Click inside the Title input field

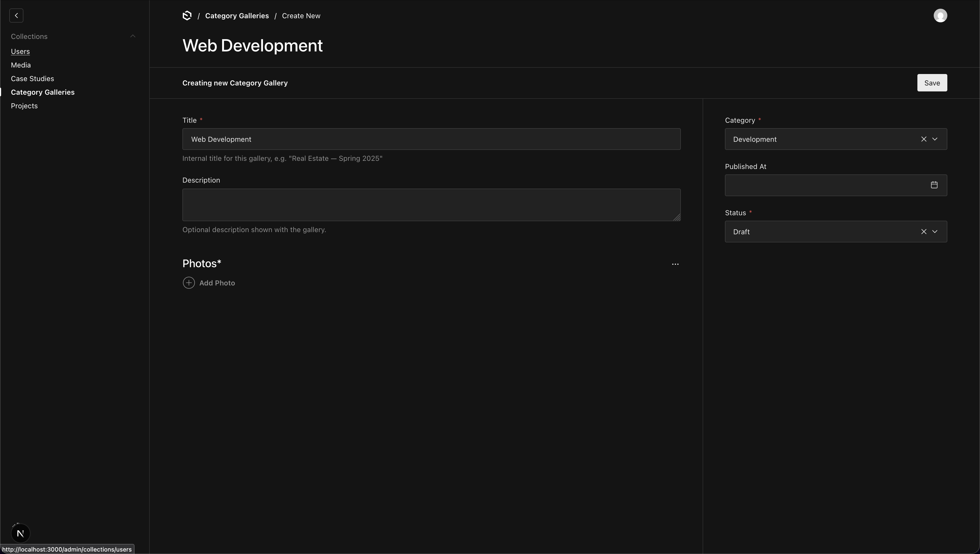[x=431, y=139]
